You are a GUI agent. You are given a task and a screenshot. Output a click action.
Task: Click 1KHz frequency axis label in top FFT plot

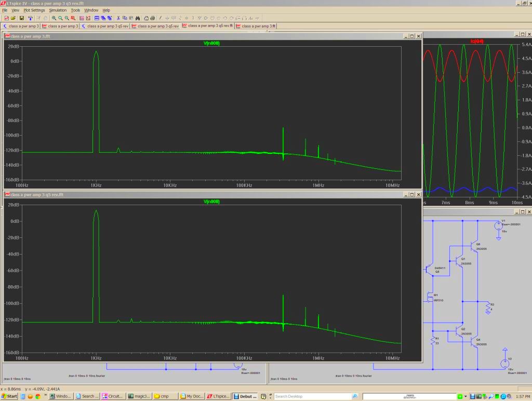[96, 185]
